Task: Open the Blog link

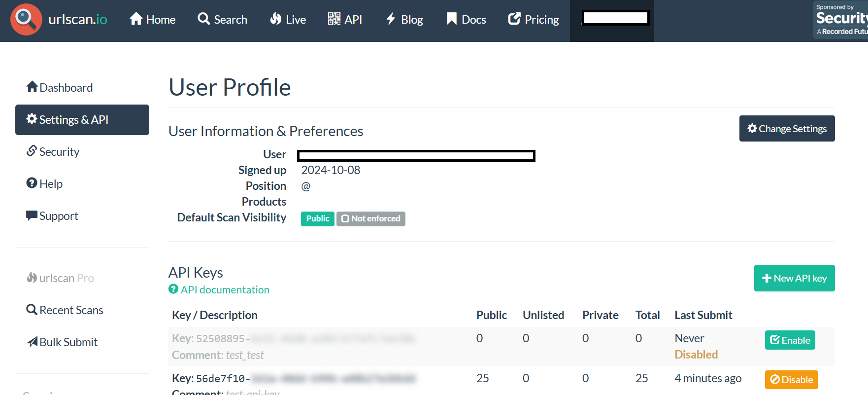Action: pyautogui.click(x=404, y=20)
